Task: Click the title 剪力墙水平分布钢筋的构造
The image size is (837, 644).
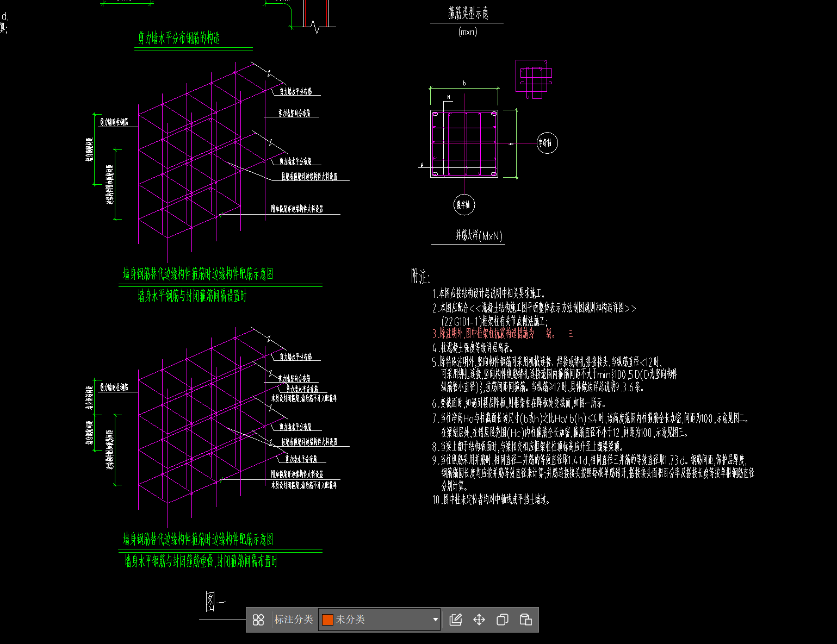Action: (179, 38)
